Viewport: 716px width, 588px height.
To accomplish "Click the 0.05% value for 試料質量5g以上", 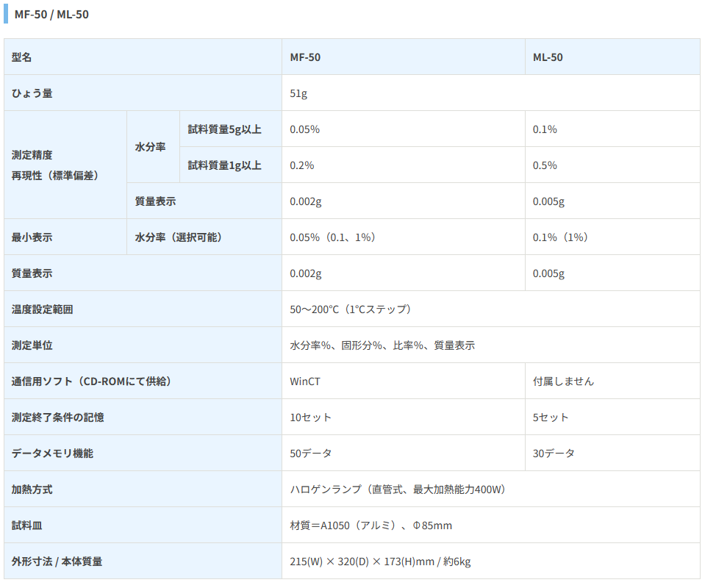I will [x=304, y=129].
